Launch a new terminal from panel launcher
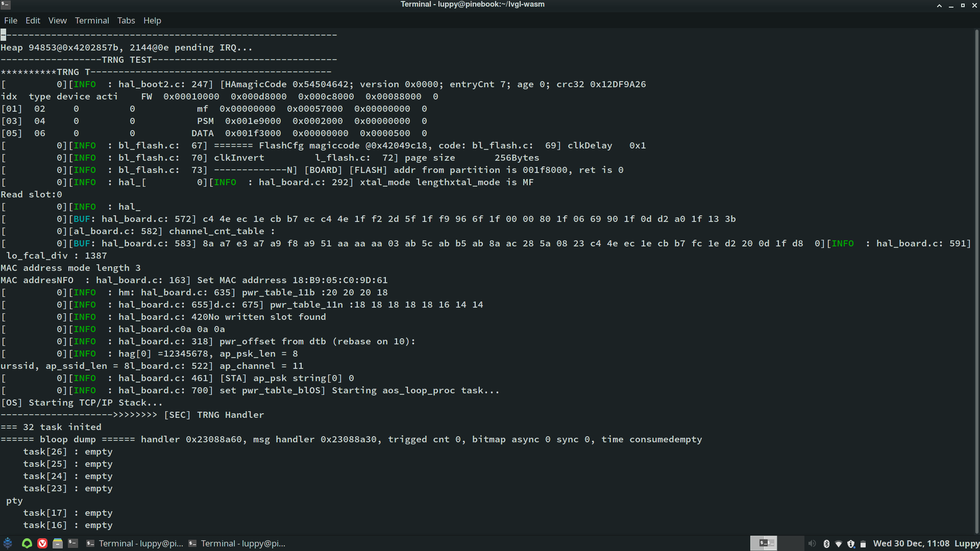980x551 pixels. tap(73, 543)
